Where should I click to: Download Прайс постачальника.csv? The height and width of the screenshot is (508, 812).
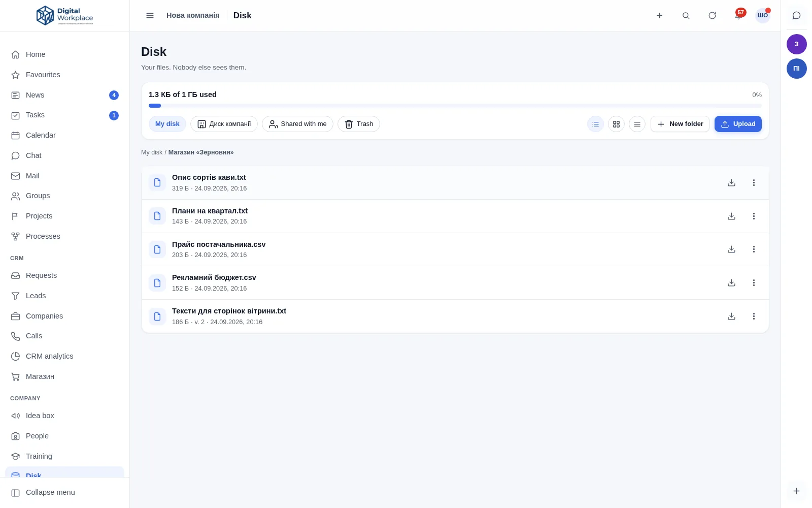pos(731,249)
